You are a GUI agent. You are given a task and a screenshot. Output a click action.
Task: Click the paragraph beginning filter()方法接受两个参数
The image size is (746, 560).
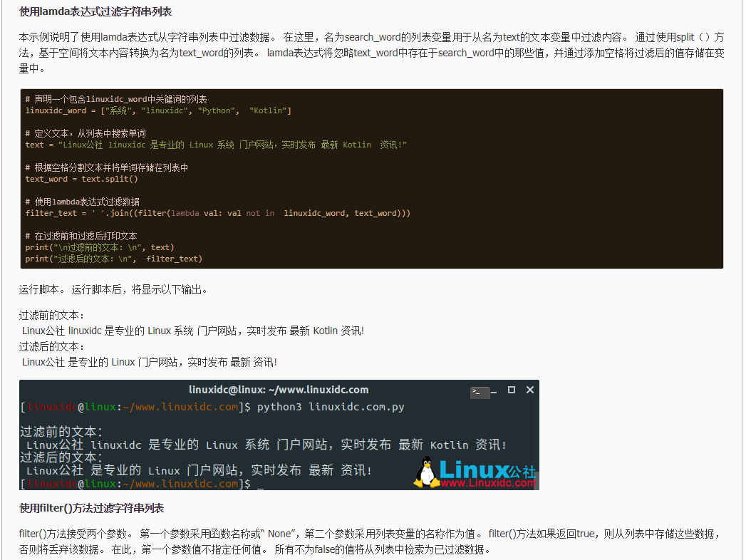[x=370, y=541]
